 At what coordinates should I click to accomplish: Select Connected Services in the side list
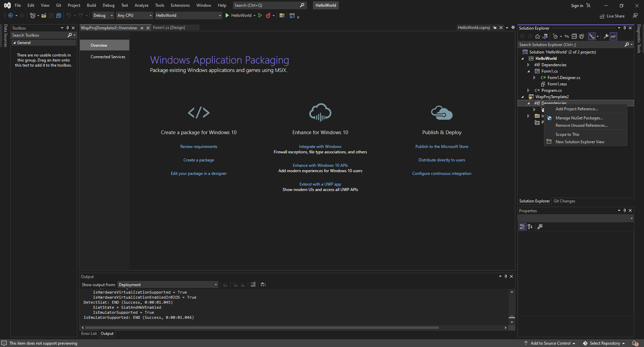[108, 57]
